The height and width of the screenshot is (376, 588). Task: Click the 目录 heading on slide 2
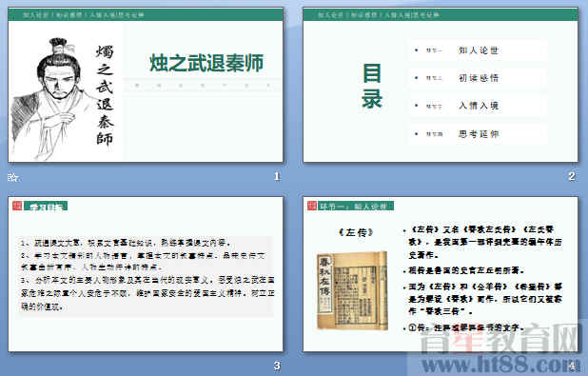[372, 86]
